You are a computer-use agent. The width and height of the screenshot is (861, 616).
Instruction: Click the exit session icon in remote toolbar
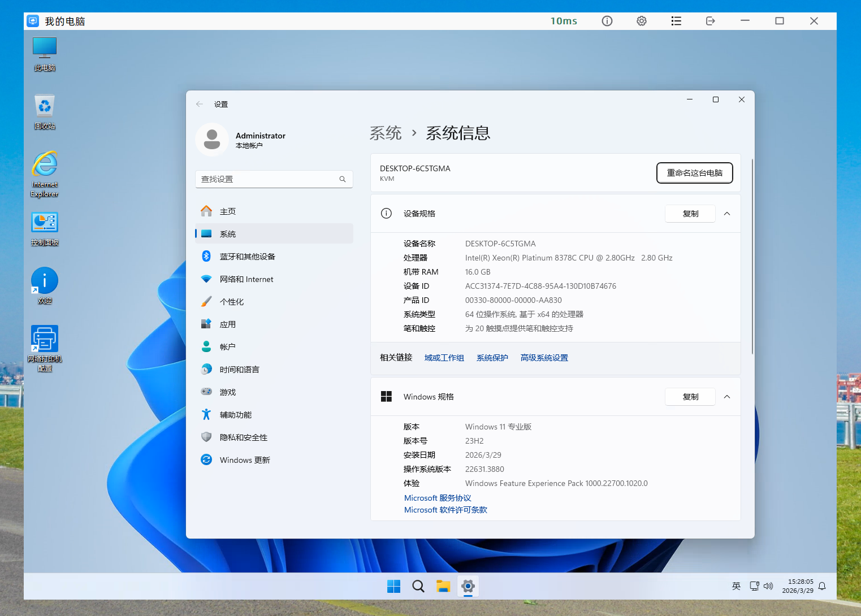pos(711,21)
